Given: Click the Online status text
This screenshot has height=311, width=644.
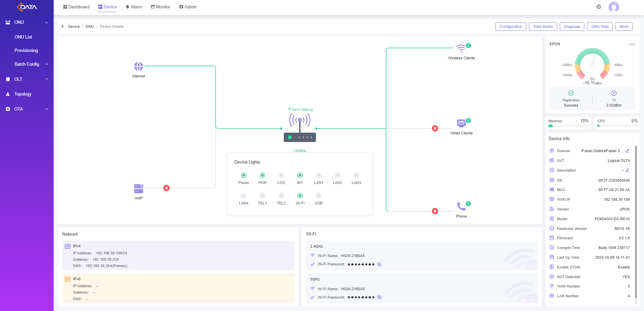Looking at the screenshot, I should [300, 150].
